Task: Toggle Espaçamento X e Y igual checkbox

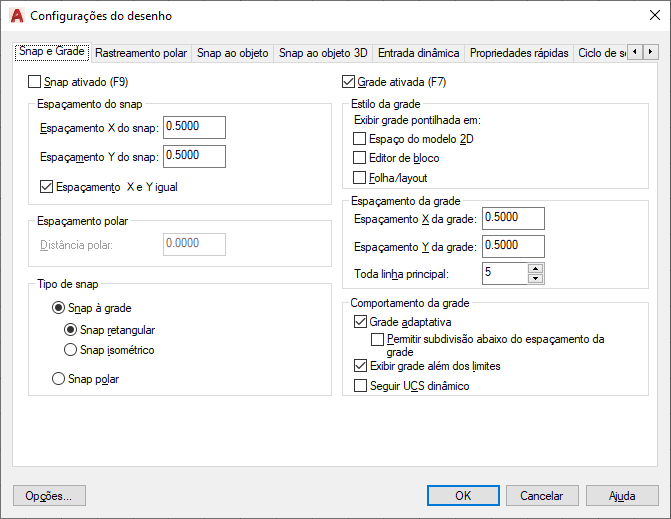Action: [46, 186]
